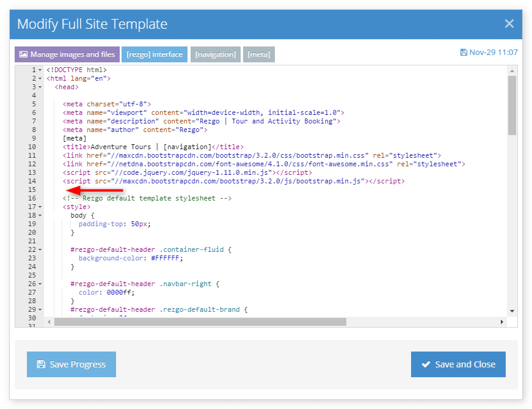Insert the [navigation] tag
532x409 pixels.
pyautogui.click(x=216, y=54)
